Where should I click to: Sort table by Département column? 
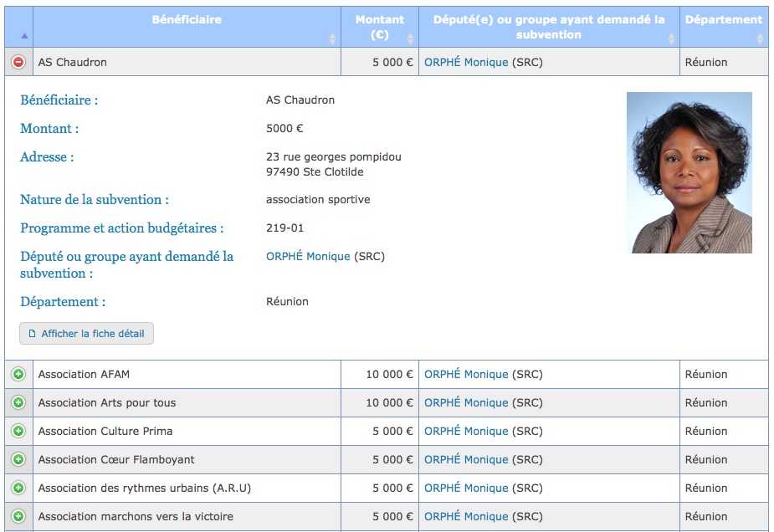point(724,27)
